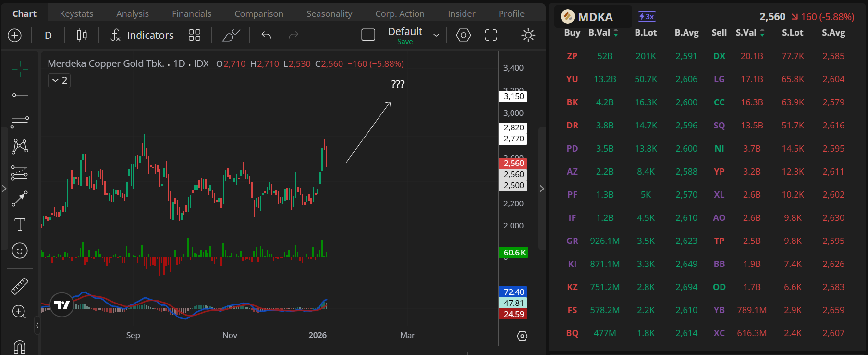Select seller broker code DX
Viewport: 868px width, 355px height.
tap(719, 56)
